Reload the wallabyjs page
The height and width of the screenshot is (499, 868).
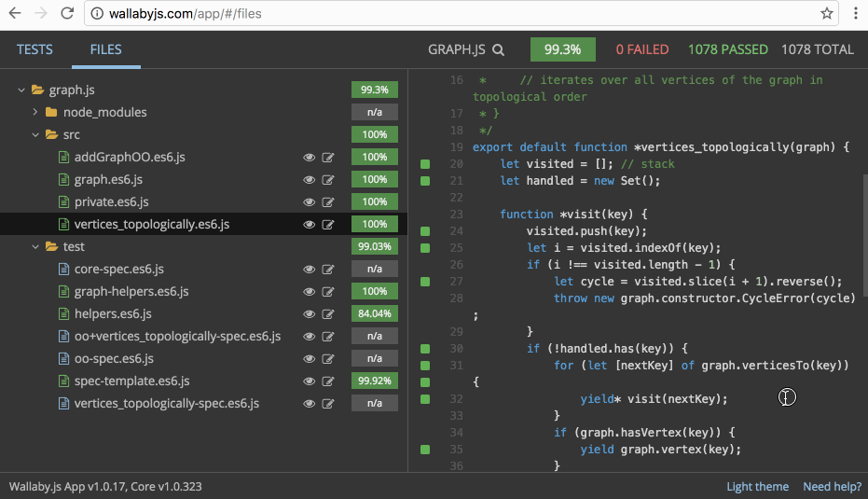pos(67,13)
